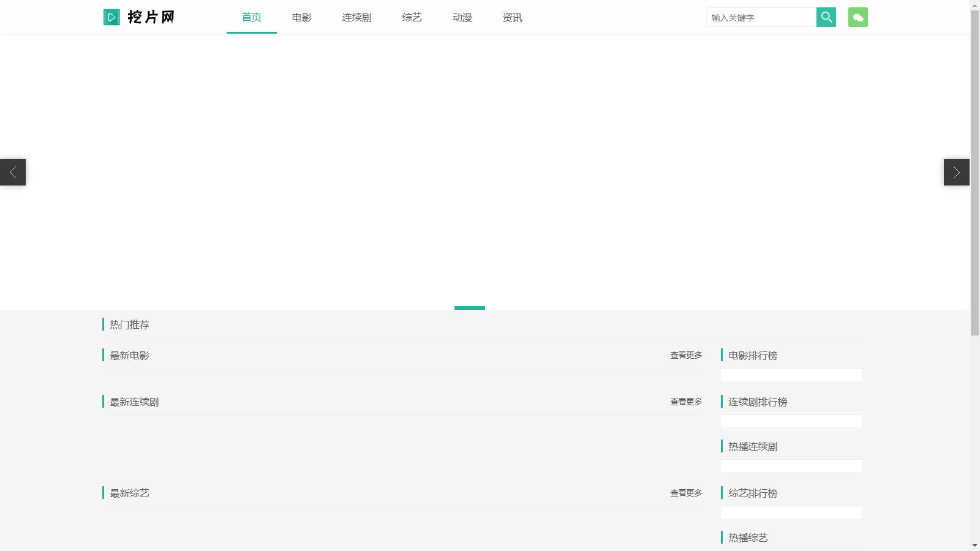Image resolution: width=980 pixels, height=551 pixels.
Task: Open the 电影 navigation tab
Action: (301, 17)
